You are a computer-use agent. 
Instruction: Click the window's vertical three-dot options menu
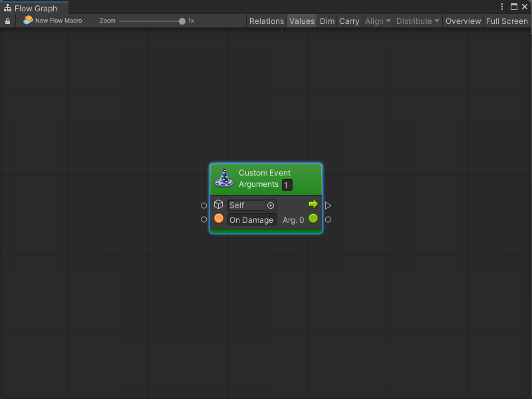(x=502, y=7)
